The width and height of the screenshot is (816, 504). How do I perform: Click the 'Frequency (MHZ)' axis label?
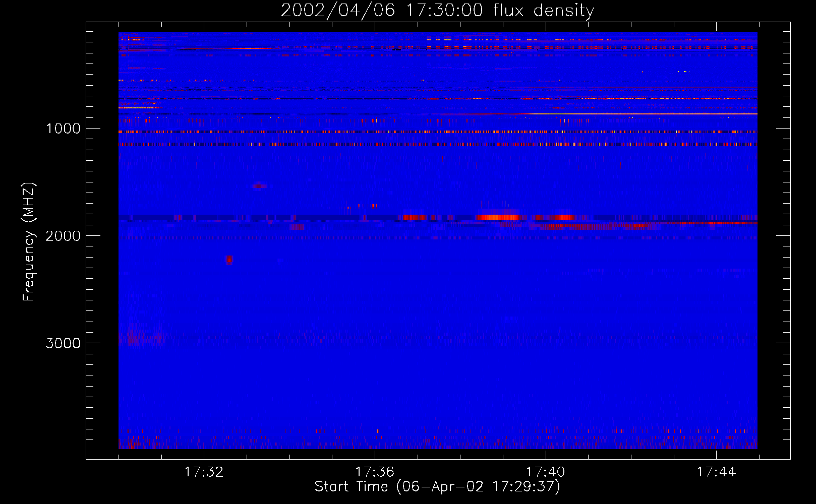point(29,242)
